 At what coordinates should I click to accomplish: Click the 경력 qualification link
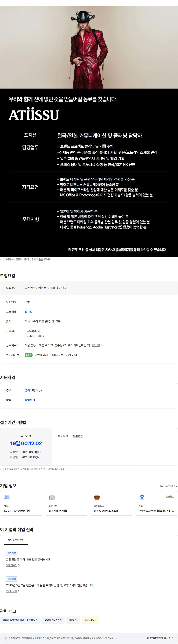[27, 390]
